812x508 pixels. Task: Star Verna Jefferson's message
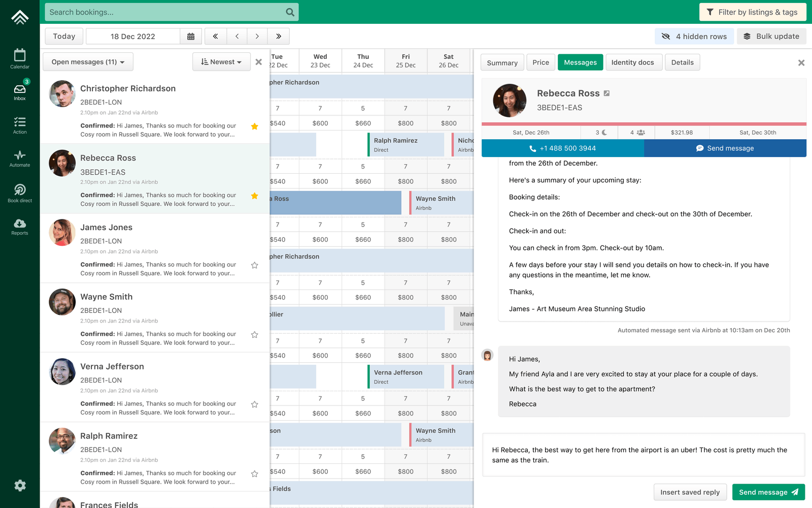(x=255, y=404)
